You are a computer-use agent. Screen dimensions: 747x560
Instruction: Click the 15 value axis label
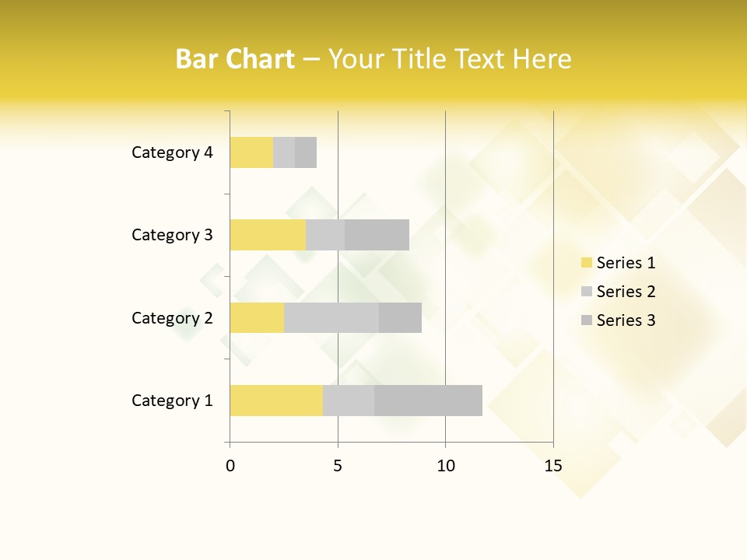(x=553, y=466)
